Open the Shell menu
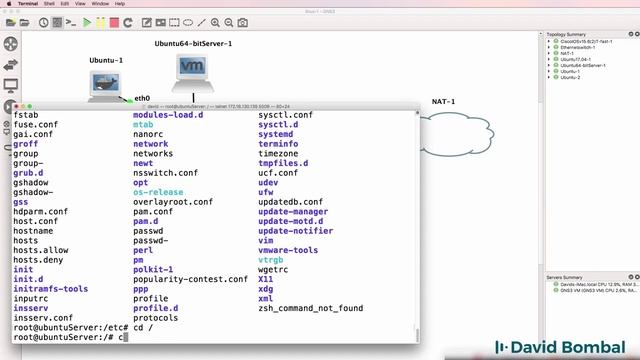 [x=49, y=4]
